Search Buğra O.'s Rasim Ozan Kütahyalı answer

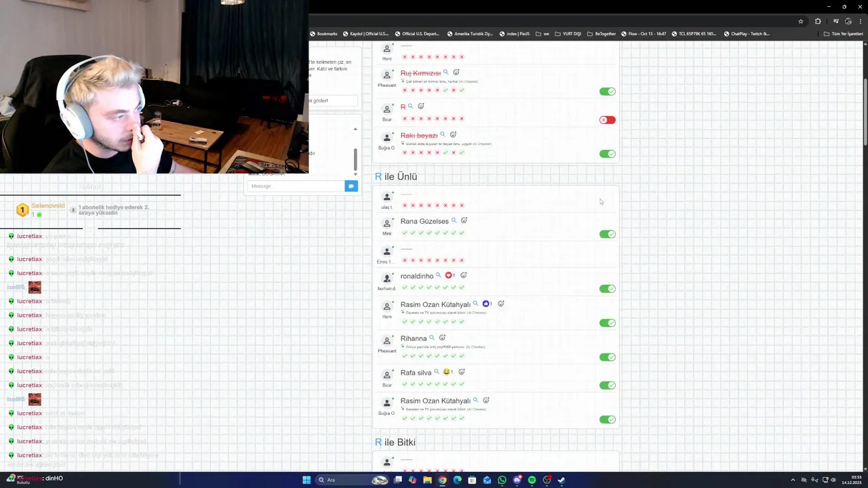click(475, 400)
